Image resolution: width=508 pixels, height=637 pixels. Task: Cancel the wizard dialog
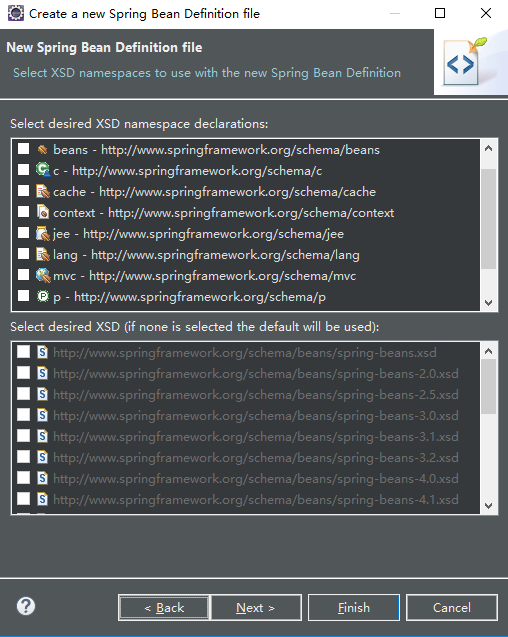(452, 608)
